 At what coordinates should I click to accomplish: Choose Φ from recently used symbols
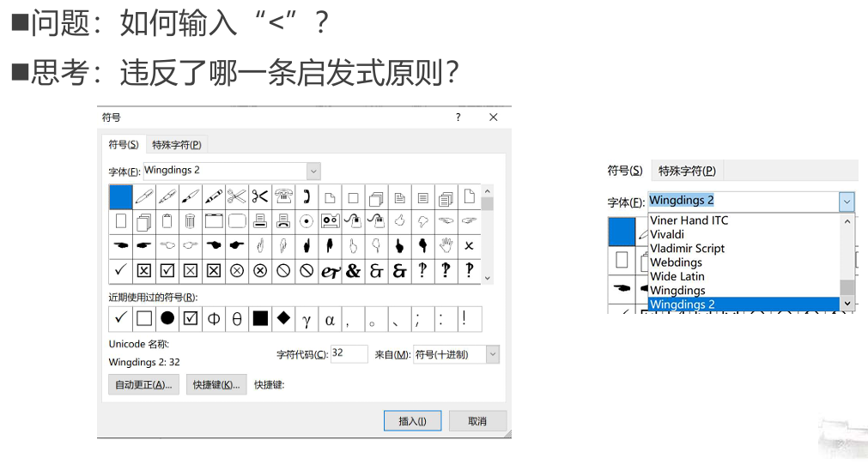click(214, 318)
